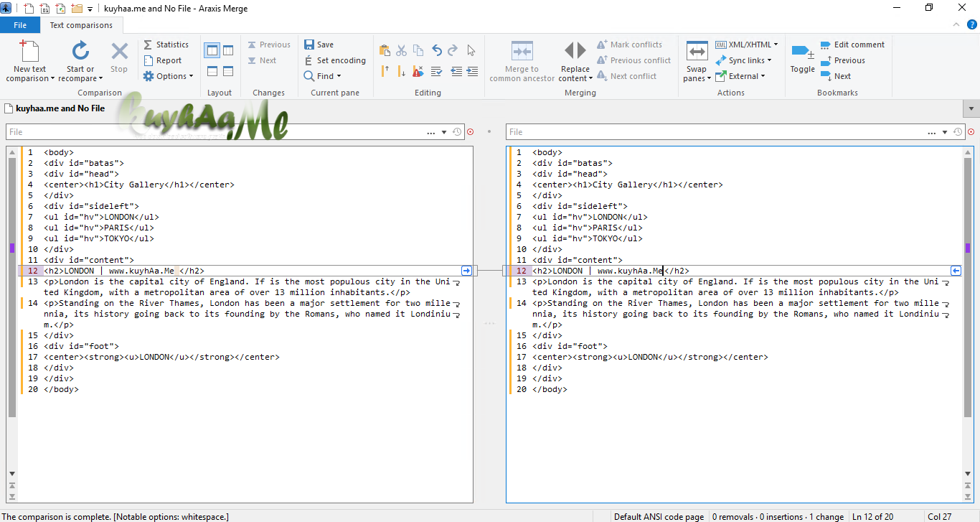Click the new folder comparison quick-access icon
Image resolution: width=980 pixels, height=522 pixels.
click(x=77, y=8)
